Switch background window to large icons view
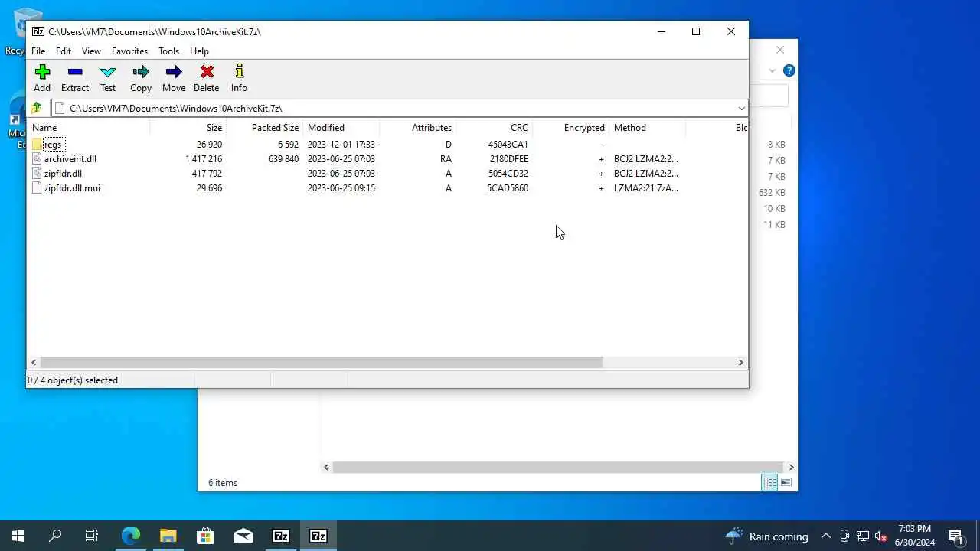Screen dimensions: 980x551 click(x=786, y=482)
